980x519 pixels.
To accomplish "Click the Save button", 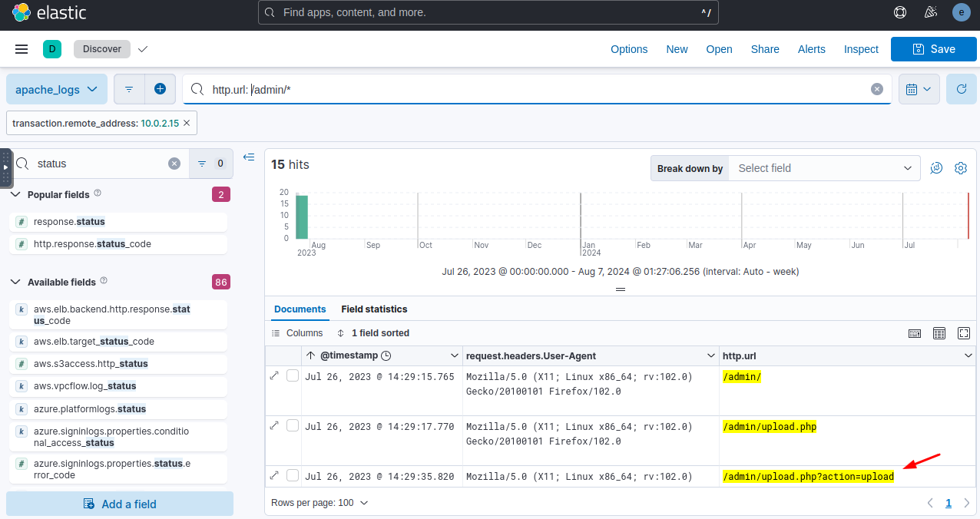I will click(933, 49).
